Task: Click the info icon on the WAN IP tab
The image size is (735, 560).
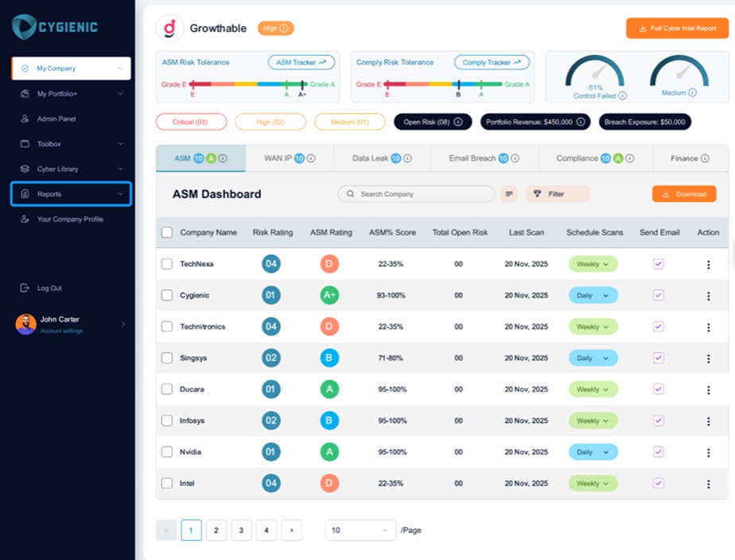Action: (x=311, y=158)
